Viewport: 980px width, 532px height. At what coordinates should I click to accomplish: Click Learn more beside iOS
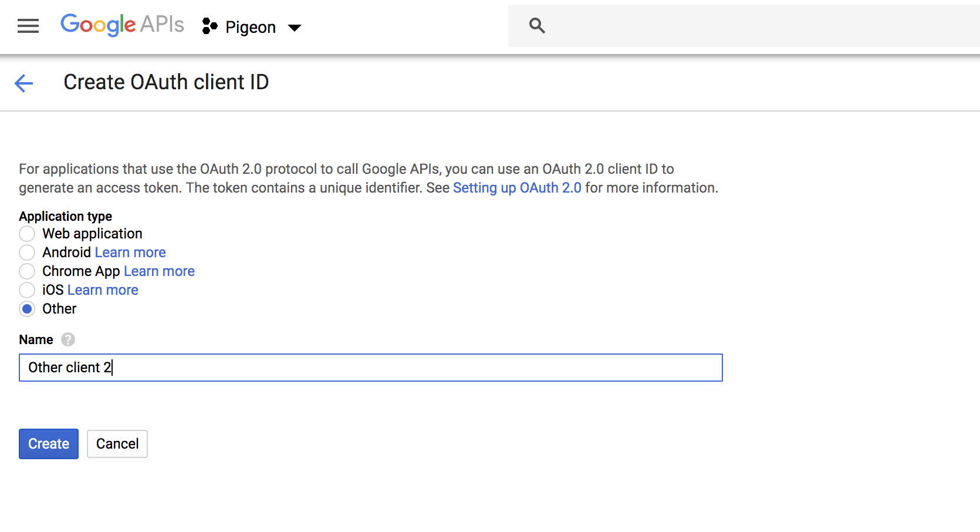[102, 289]
